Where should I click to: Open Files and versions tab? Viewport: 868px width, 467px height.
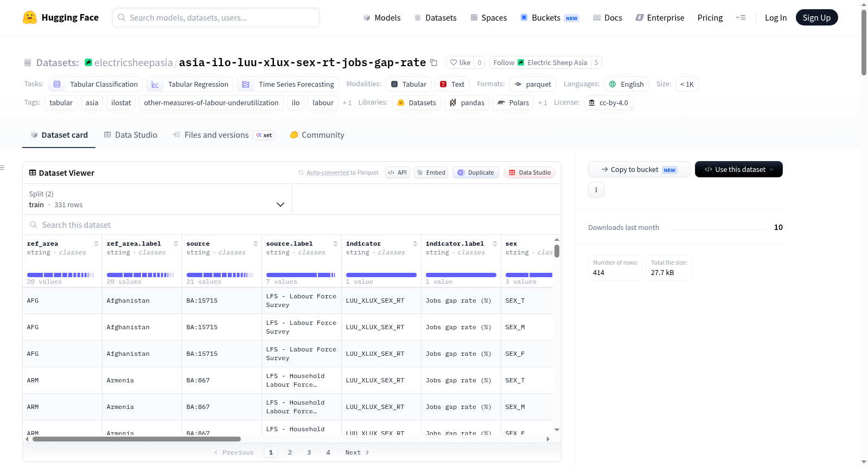(x=223, y=135)
